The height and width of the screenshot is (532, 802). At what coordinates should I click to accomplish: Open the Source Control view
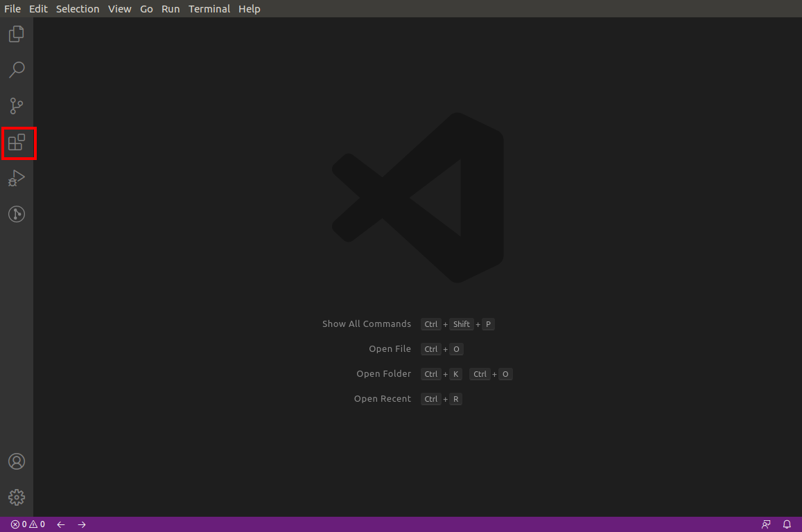[17, 105]
